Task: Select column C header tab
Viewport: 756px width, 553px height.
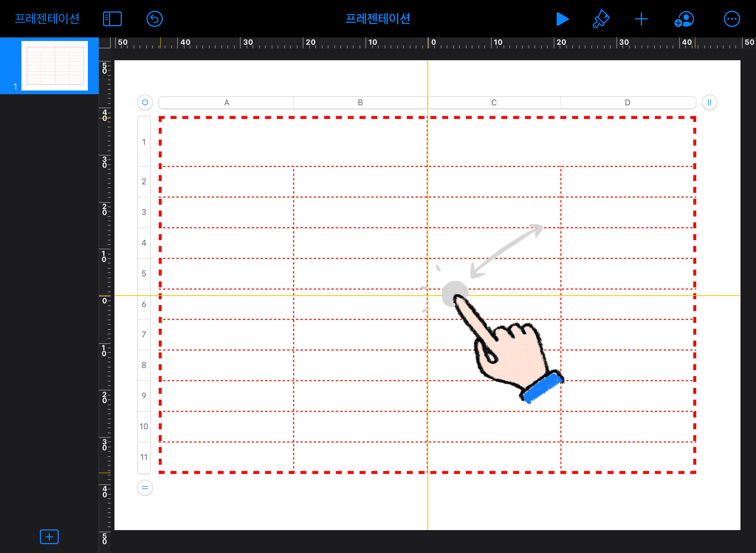Action: tap(494, 103)
